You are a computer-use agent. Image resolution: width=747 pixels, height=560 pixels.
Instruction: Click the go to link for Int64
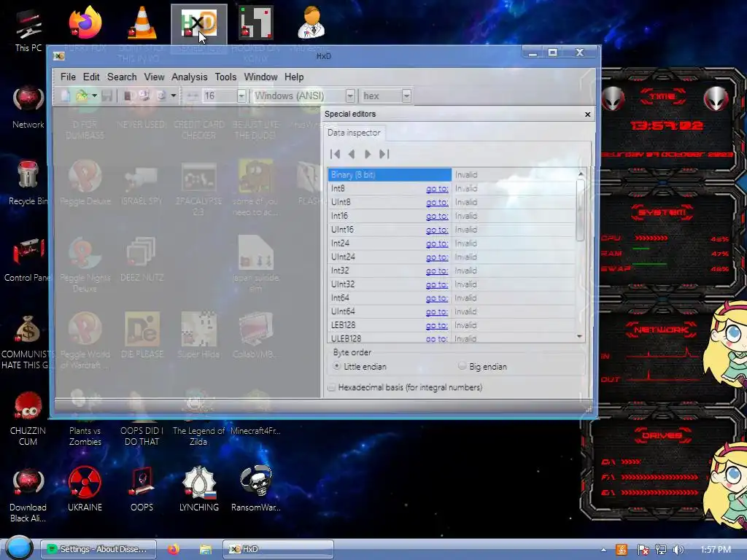click(437, 298)
